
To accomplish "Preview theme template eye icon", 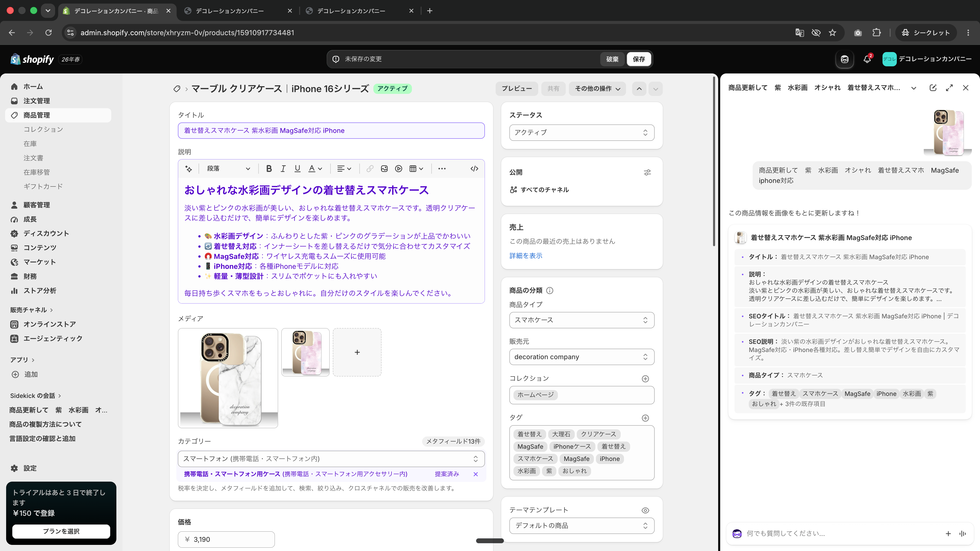I will (645, 510).
